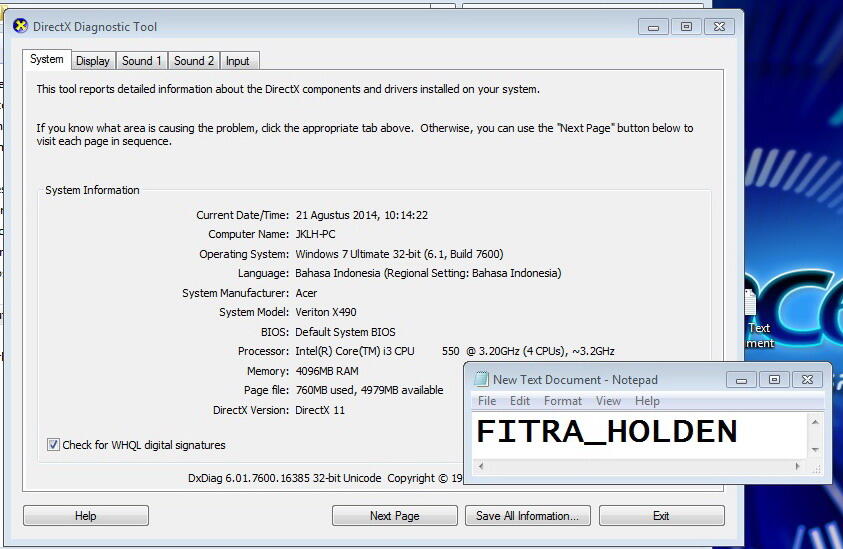
Task: Close the Notepad window
Action: 808,380
